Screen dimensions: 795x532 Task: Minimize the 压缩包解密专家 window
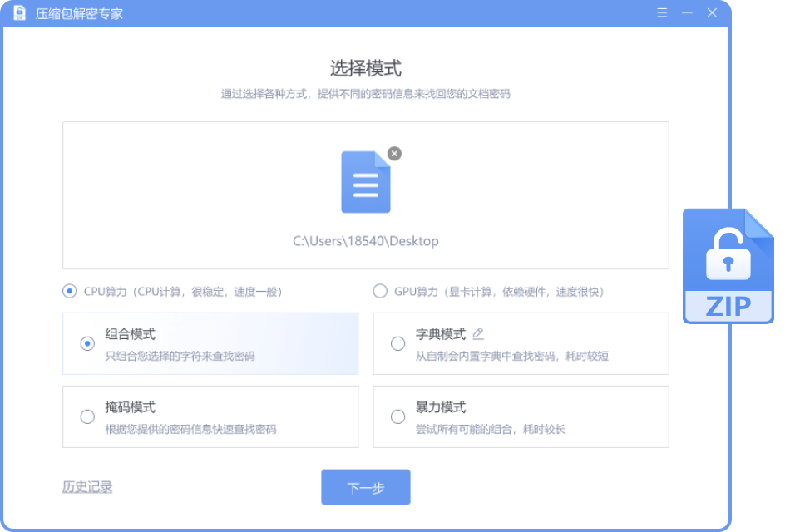(x=687, y=13)
